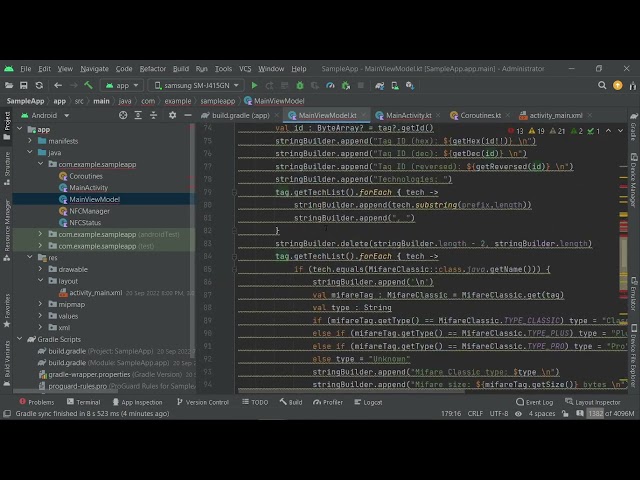Open the app run configuration dropdown

click(122, 85)
